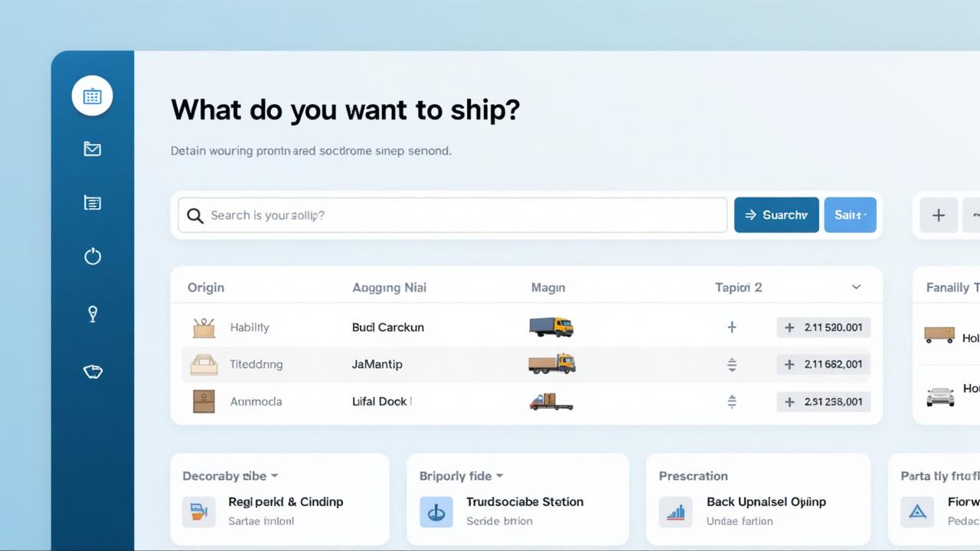Click the 2.11 662,001 plus button
The width and height of the screenshot is (980, 551).
(x=823, y=364)
